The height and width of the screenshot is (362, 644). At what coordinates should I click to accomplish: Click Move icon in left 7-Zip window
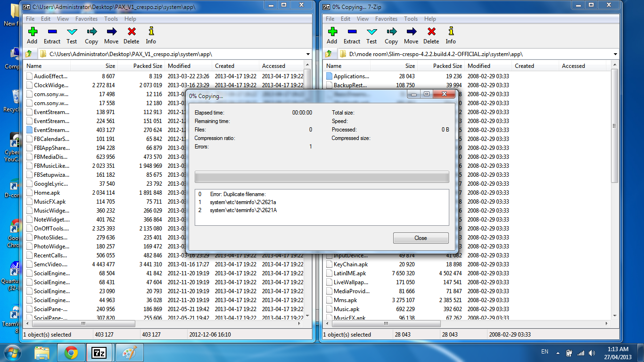tap(111, 35)
